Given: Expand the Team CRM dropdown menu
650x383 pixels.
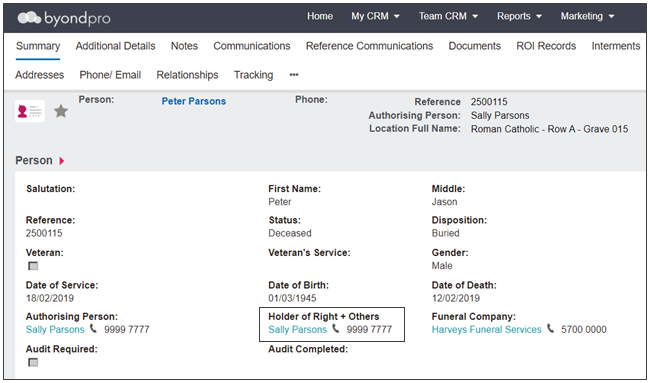Looking at the screenshot, I should [x=448, y=17].
